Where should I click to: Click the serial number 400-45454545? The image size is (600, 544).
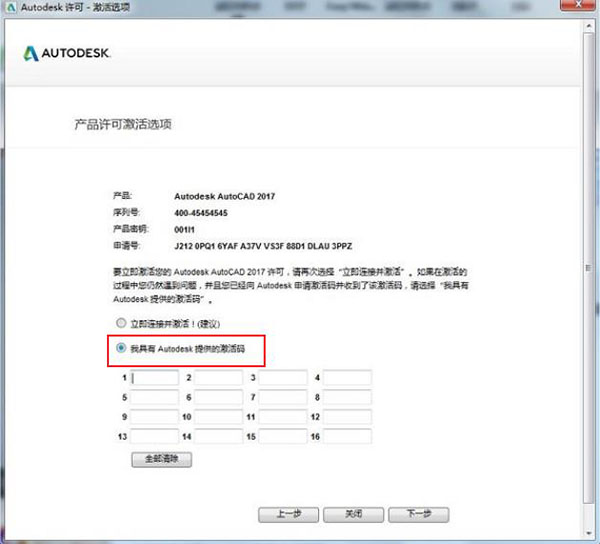201,213
